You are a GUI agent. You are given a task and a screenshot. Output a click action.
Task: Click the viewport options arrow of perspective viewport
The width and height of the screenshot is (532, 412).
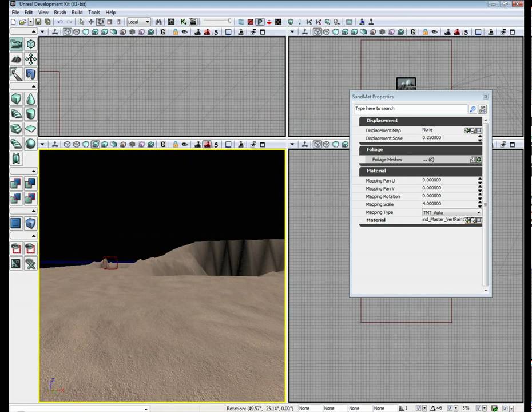coord(42,145)
